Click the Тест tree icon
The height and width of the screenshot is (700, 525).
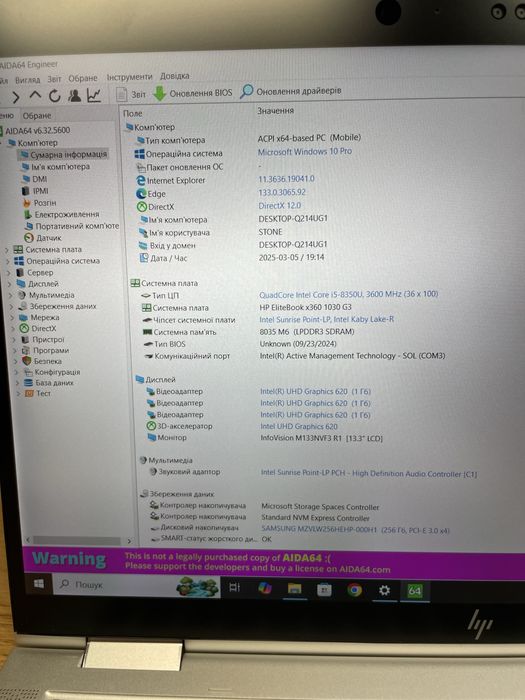29,393
